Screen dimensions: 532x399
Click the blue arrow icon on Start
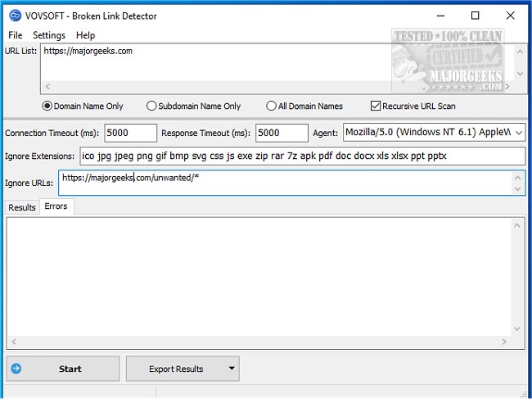(16, 369)
